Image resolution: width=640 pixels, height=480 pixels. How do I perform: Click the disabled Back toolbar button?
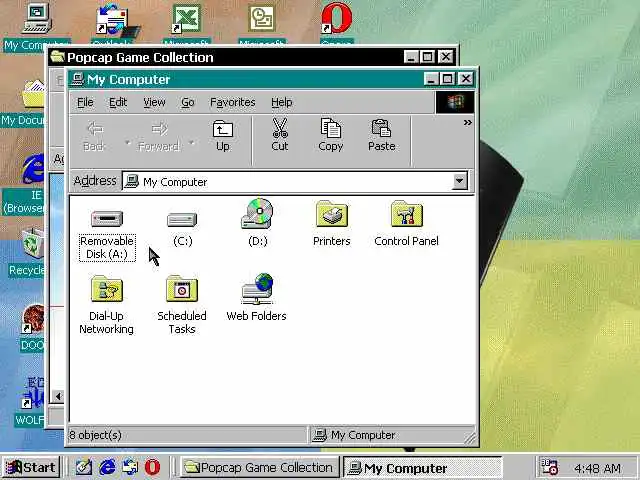(x=94, y=136)
